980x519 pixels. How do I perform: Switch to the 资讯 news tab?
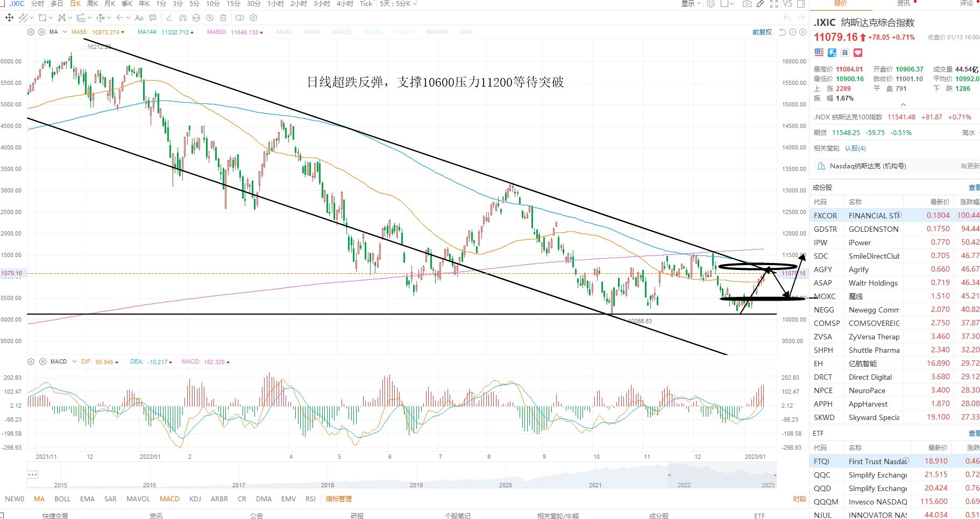point(904,3)
